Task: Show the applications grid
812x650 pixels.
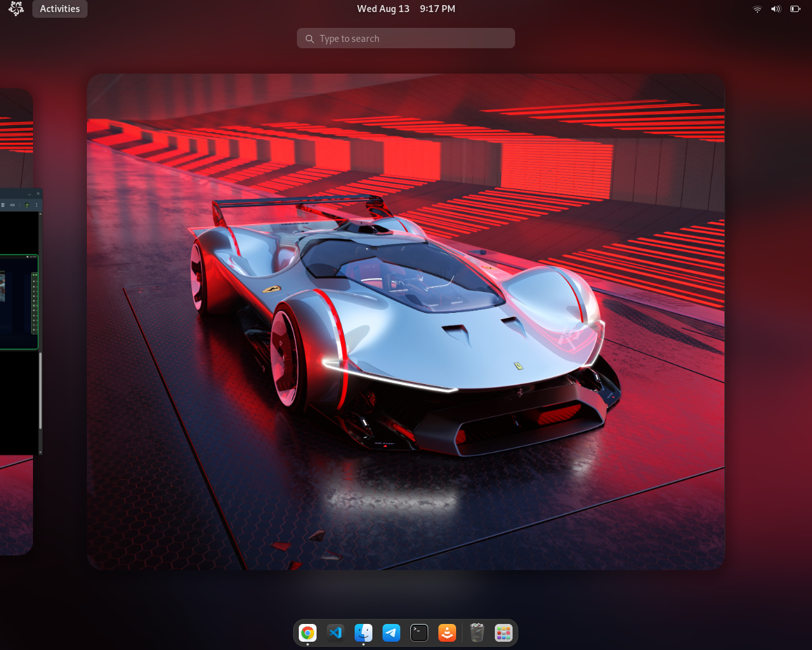Action: pyautogui.click(x=502, y=632)
